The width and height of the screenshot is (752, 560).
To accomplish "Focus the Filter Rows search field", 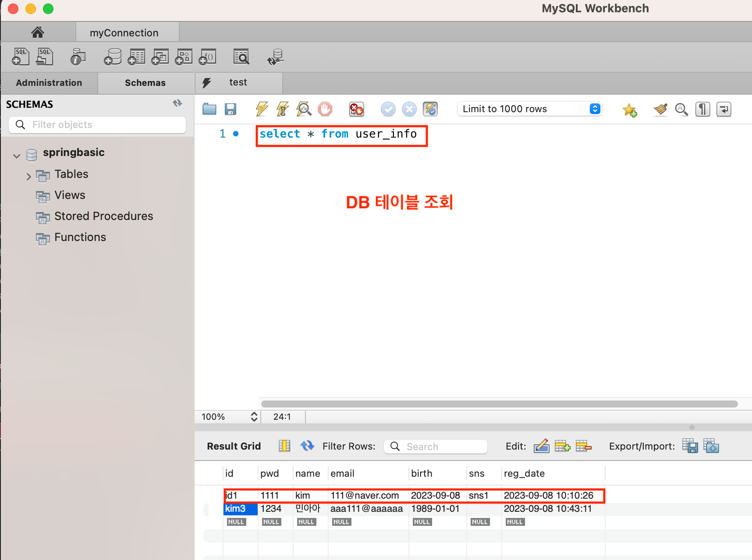I will (436, 447).
